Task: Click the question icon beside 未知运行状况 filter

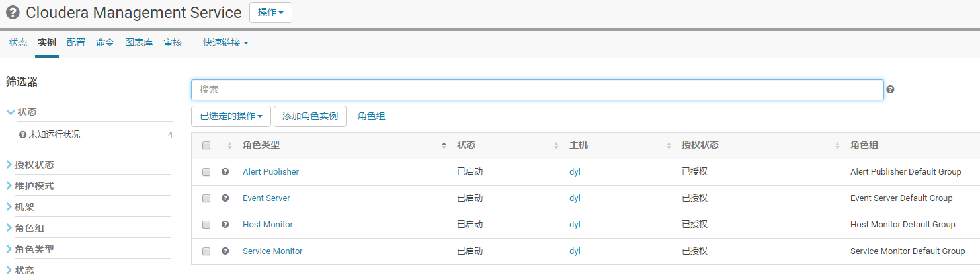Action: coord(23,135)
